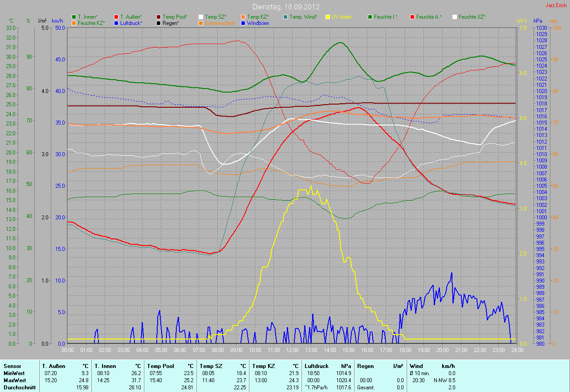This screenshot has width=570, height=392.
Task: Select the Feuchte KZ legend label
Action: (x=91, y=23)
